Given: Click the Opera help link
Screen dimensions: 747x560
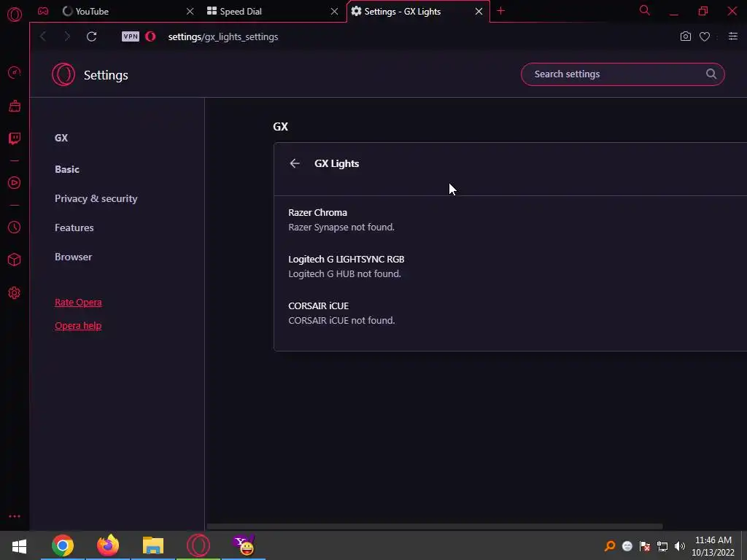Looking at the screenshot, I should point(78,326).
